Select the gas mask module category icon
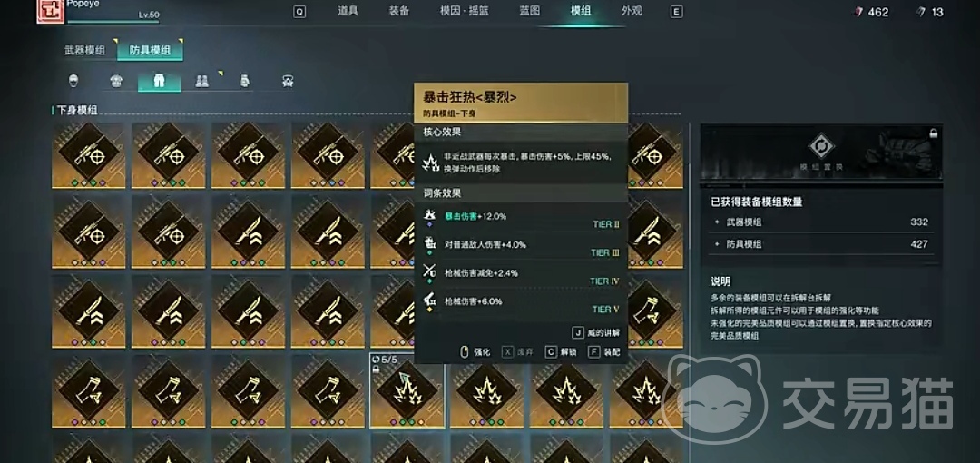The height and width of the screenshot is (463, 980). pos(288,82)
